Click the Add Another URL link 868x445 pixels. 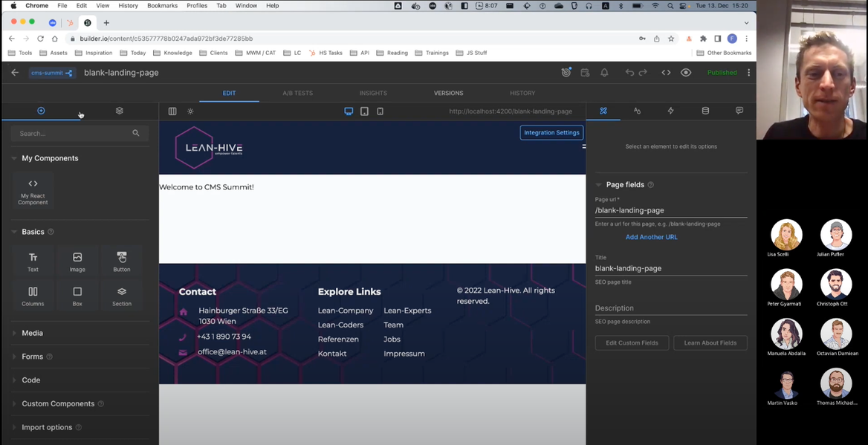[651, 236]
